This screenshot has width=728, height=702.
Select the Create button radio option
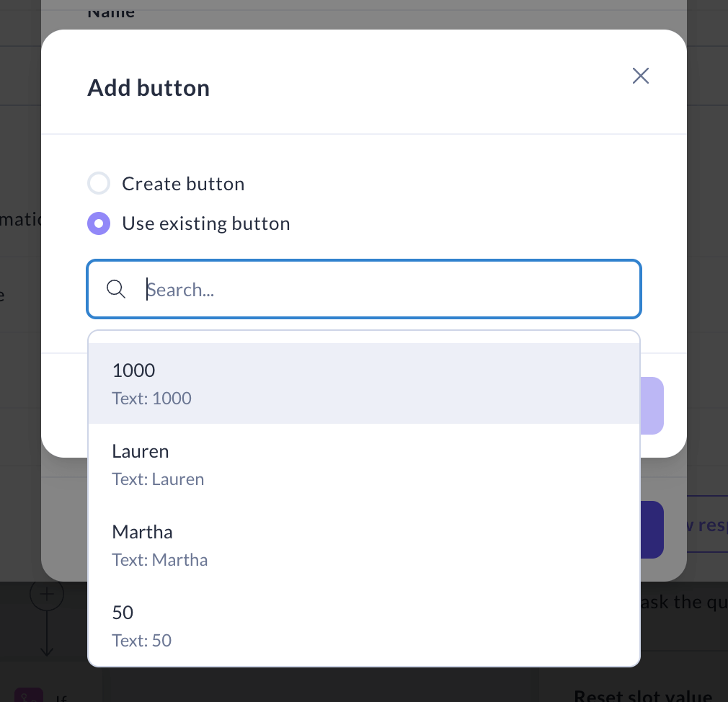99,184
